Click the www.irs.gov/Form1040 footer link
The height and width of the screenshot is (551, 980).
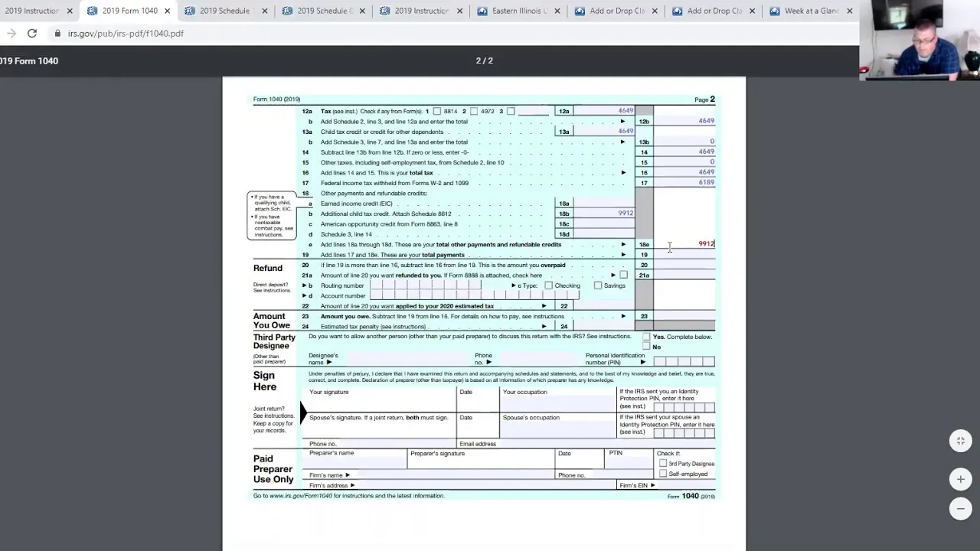pos(301,496)
